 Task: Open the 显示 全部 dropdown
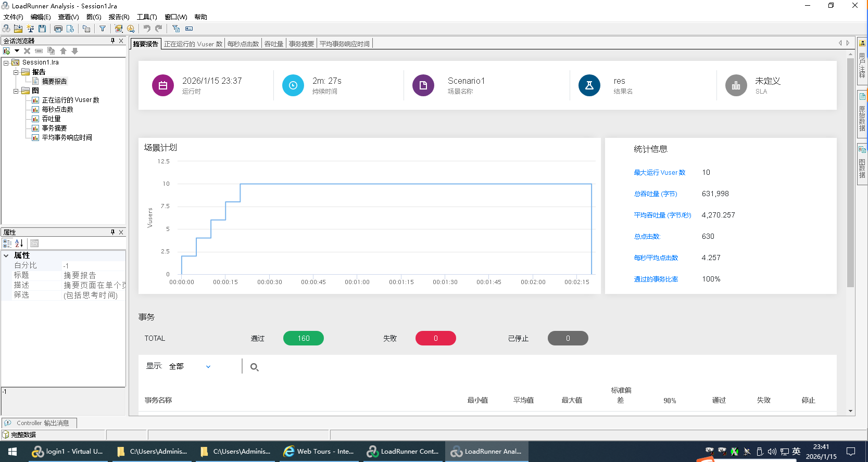[208, 367]
